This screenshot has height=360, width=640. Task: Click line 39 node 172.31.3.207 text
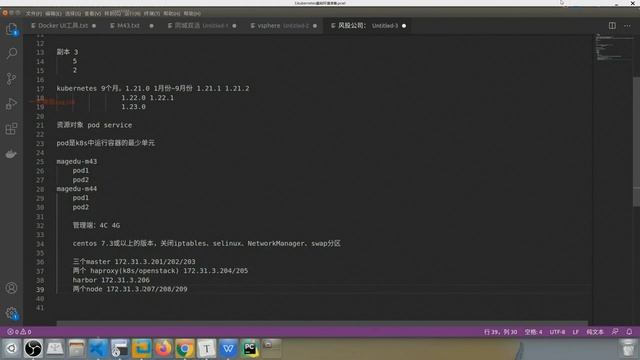click(x=130, y=289)
